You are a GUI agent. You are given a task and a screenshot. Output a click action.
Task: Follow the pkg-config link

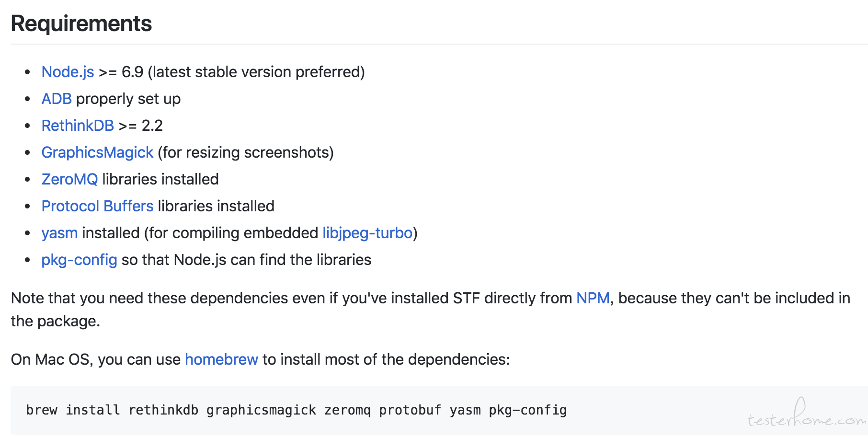coord(79,260)
